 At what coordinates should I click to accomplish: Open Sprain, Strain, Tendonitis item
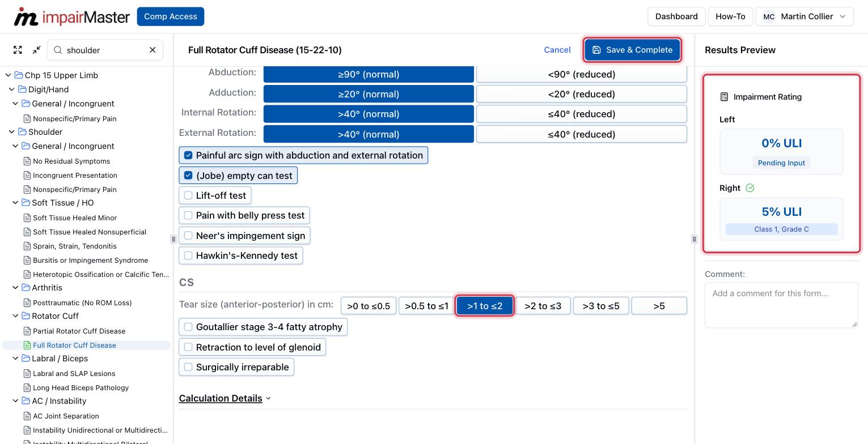tap(74, 246)
